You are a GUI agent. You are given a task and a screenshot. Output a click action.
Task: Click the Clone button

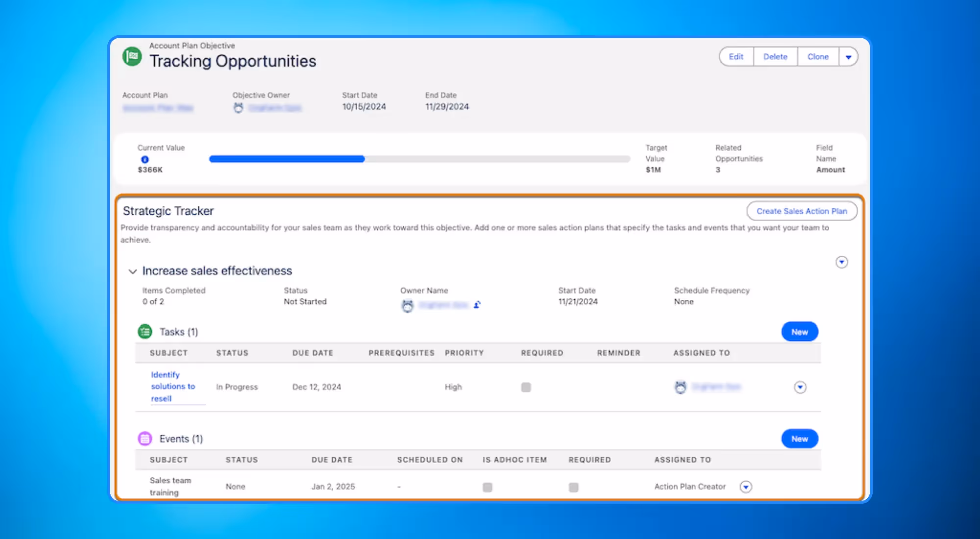click(818, 57)
